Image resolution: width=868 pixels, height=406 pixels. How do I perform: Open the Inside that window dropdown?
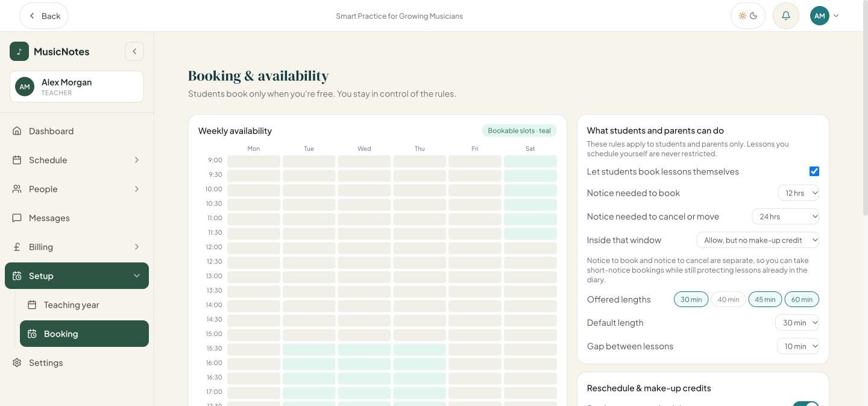pos(758,240)
